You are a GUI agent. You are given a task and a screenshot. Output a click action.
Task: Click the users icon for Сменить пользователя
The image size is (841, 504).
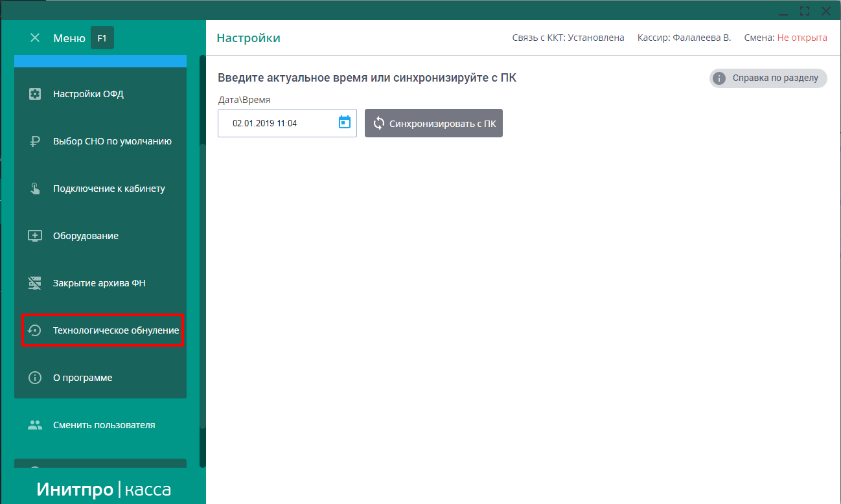point(35,426)
